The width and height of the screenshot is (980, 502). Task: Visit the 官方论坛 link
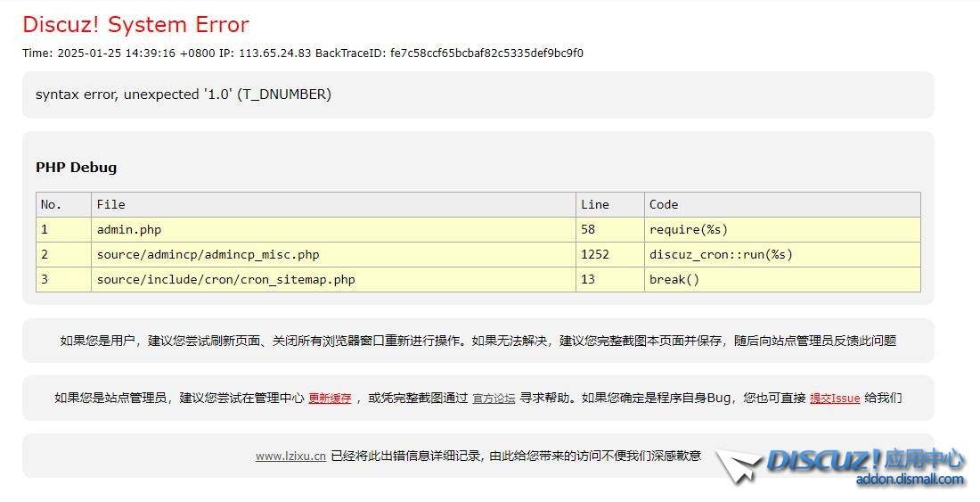click(x=494, y=399)
